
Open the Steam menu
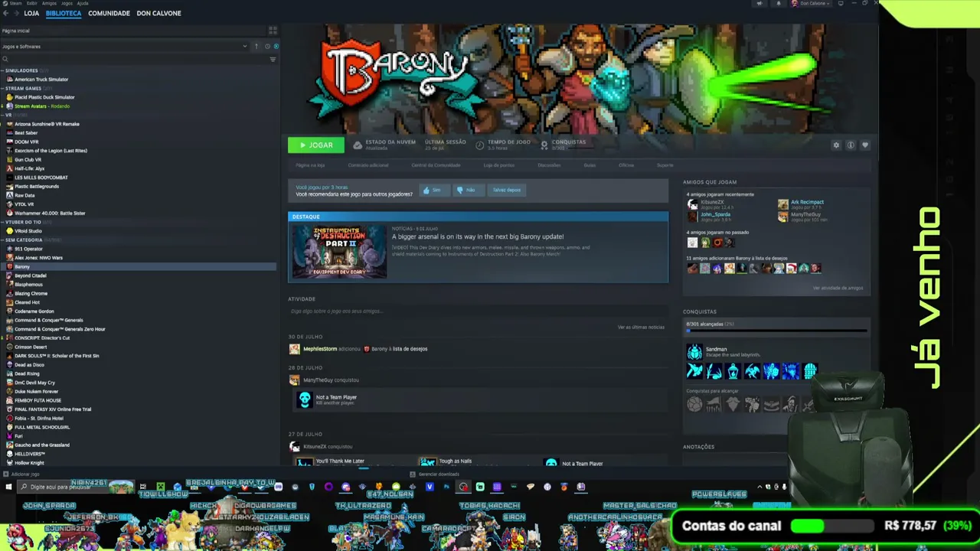pyautogui.click(x=16, y=3)
